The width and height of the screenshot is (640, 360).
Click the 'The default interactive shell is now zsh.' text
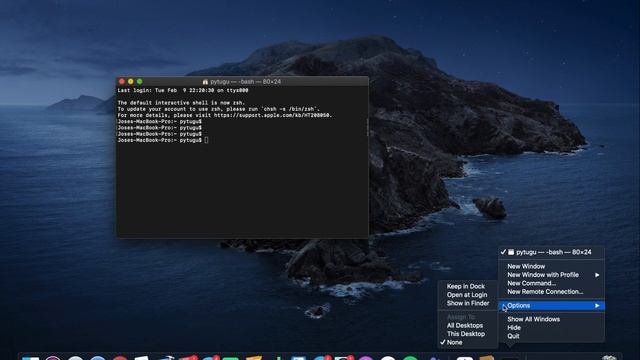coord(181,103)
